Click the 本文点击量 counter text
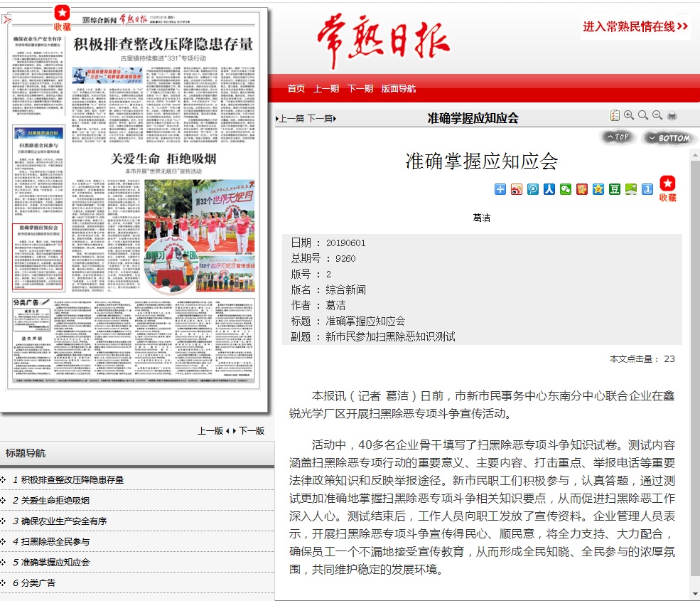This screenshot has width=700, height=601. (642, 358)
